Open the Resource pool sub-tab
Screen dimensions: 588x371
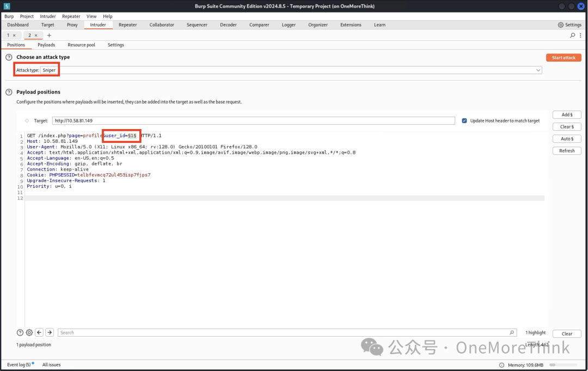[81, 45]
